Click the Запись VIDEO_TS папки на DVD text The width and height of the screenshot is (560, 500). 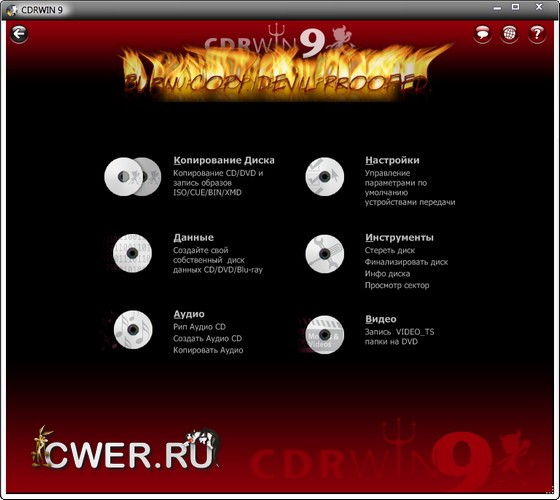pos(399,337)
